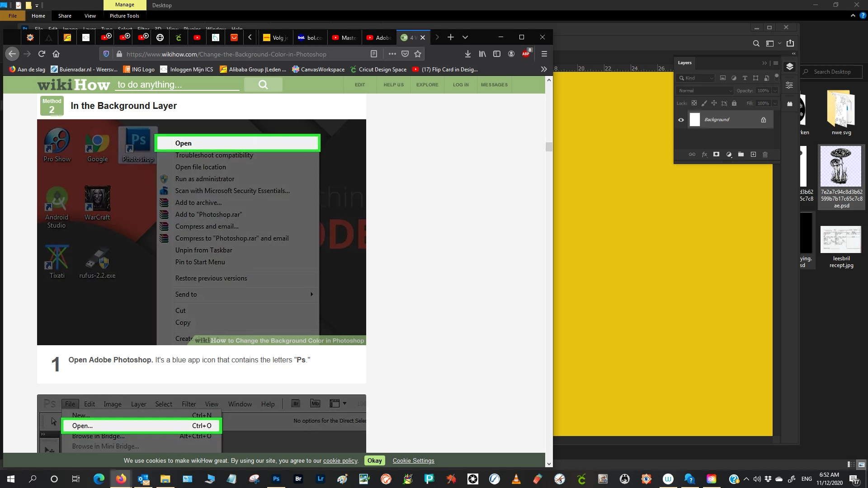
Task: Toggle lock transparent pixels
Action: 694,103
